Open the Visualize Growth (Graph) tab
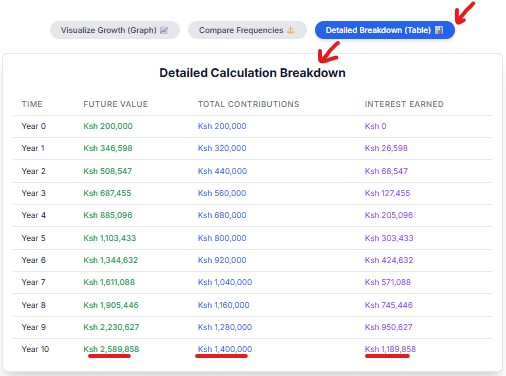The height and width of the screenshot is (376, 506). (115, 30)
